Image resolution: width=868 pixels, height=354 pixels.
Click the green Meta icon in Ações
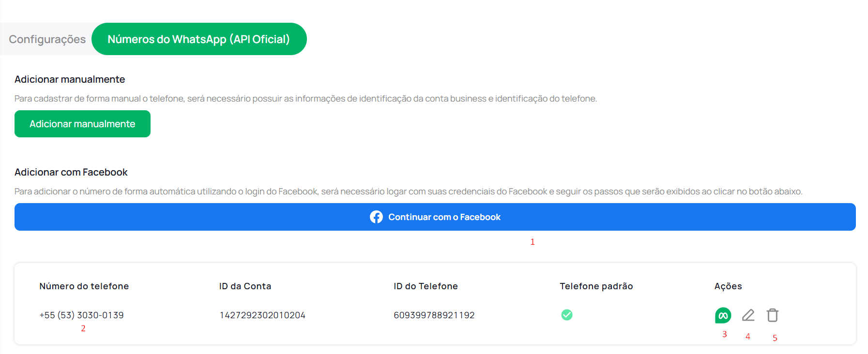point(723,315)
